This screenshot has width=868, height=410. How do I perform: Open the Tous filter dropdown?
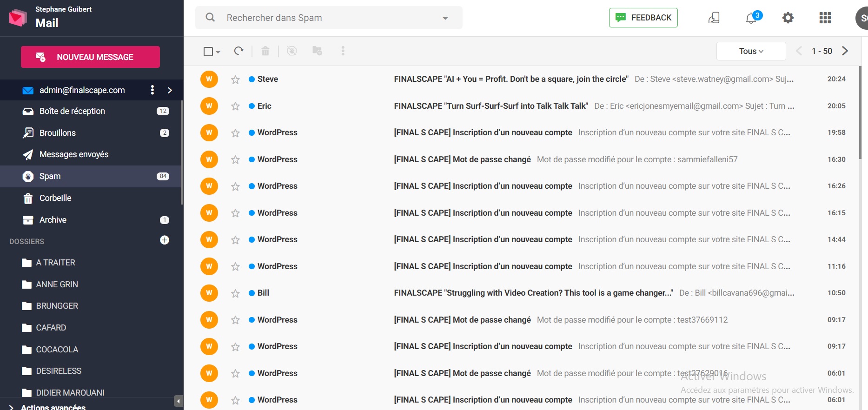point(751,51)
